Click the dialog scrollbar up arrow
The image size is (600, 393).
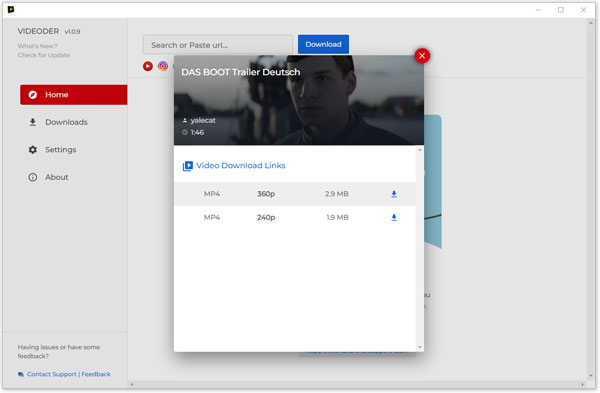420,150
